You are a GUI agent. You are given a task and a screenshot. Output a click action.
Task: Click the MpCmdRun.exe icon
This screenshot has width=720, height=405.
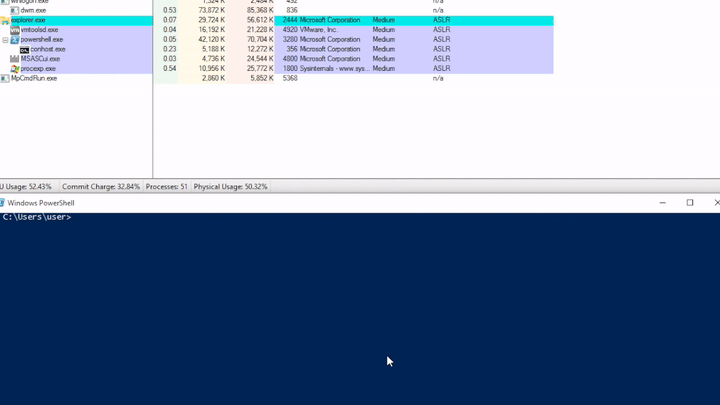pyautogui.click(x=5, y=79)
